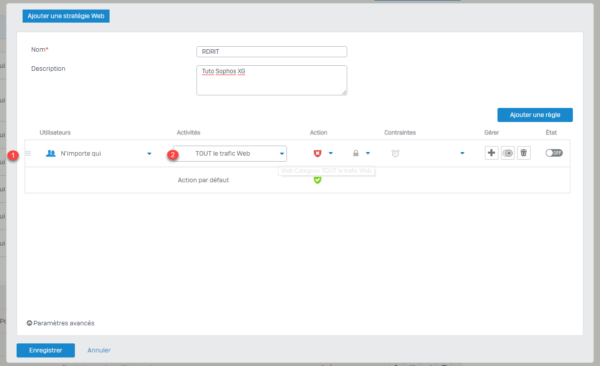The height and width of the screenshot is (366, 600).
Task: Expand the block action dropdown arrow
Action: click(x=331, y=153)
